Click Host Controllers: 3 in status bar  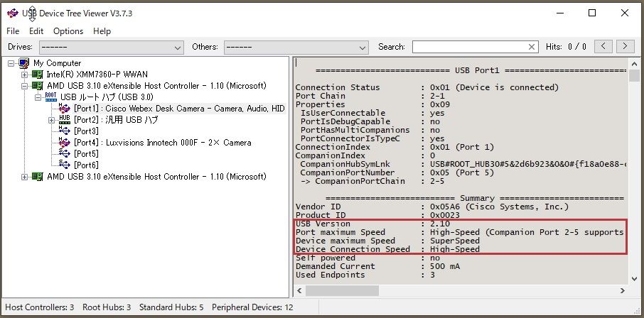coord(39,307)
